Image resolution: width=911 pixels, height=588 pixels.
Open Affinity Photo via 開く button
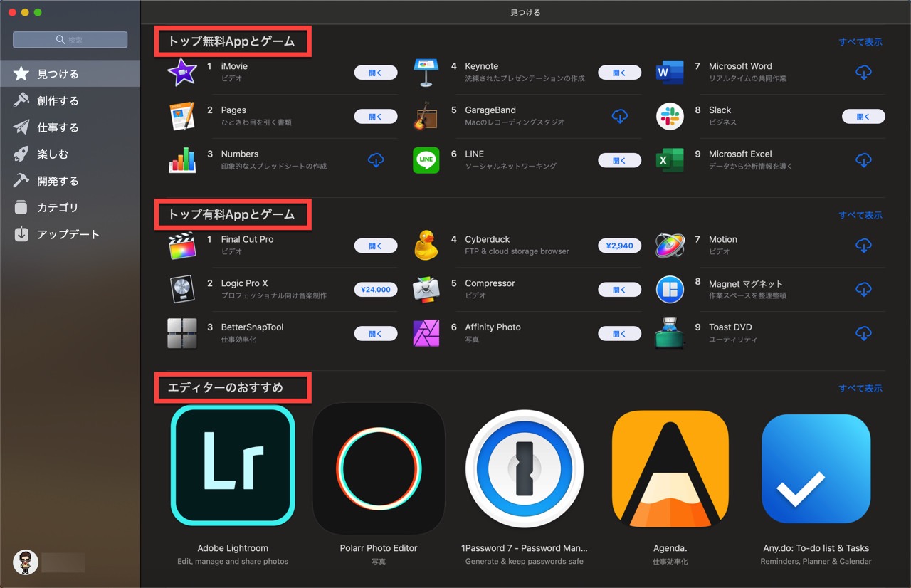[620, 334]
